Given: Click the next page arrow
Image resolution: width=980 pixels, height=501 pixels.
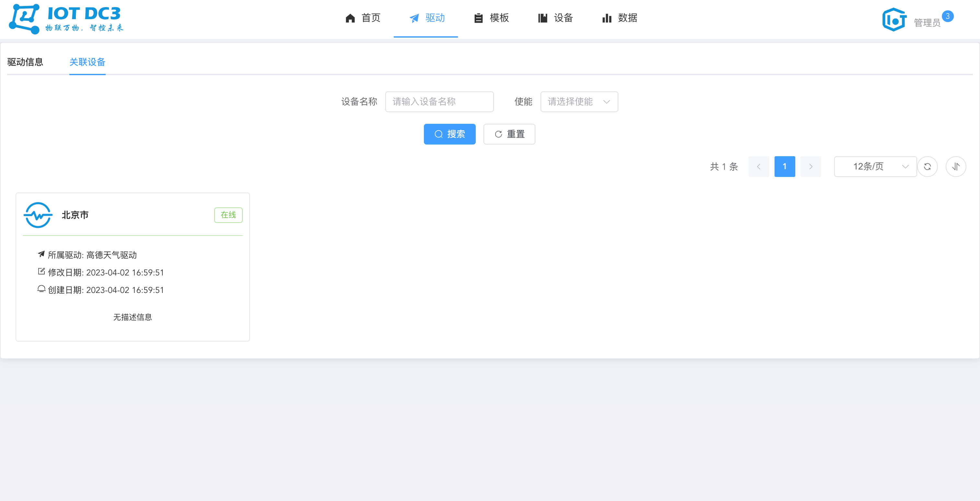Looking at the screenshot, I should pyautogui.click(x=811, y=166).
